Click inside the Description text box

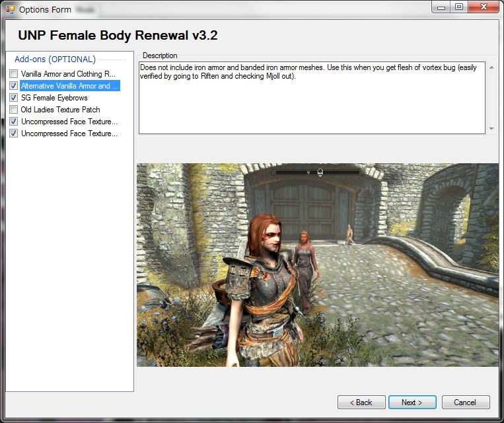coord(312,98)
